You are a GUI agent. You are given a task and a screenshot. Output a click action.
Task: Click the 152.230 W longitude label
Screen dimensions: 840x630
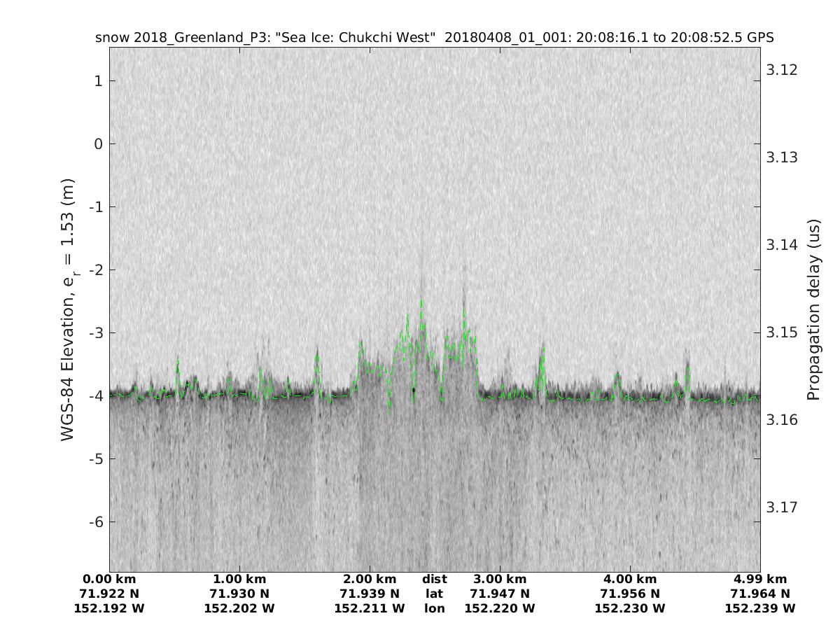pos(630,609)
